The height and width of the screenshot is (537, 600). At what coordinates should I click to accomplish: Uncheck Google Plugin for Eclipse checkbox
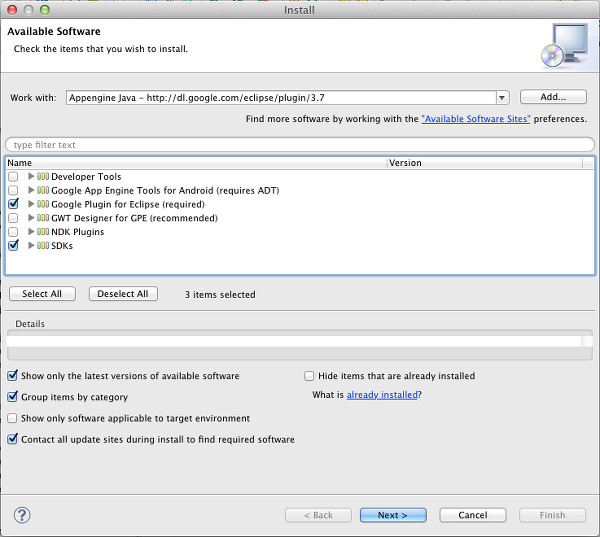point(13,204)
